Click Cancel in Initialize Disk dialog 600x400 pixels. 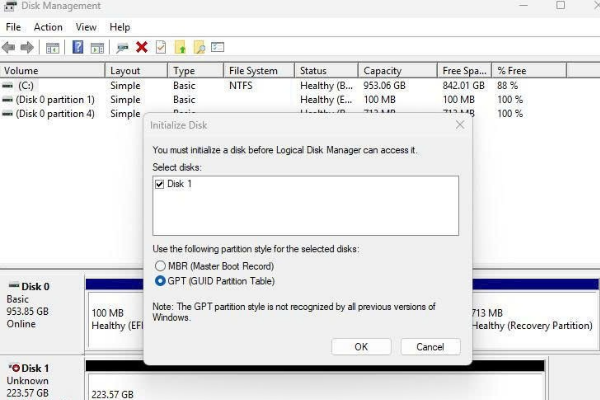430,347
